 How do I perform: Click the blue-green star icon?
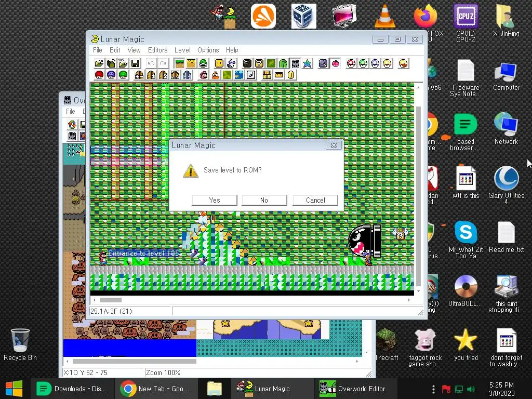tap(307, 63)
